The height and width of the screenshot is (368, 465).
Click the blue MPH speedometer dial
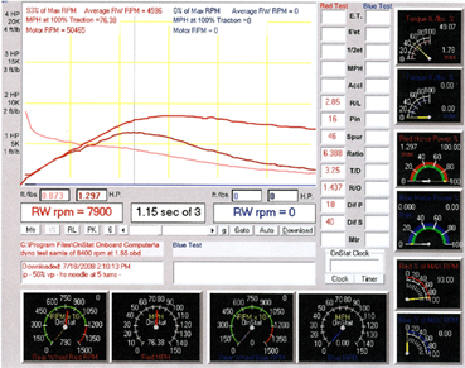pos(343,327)
